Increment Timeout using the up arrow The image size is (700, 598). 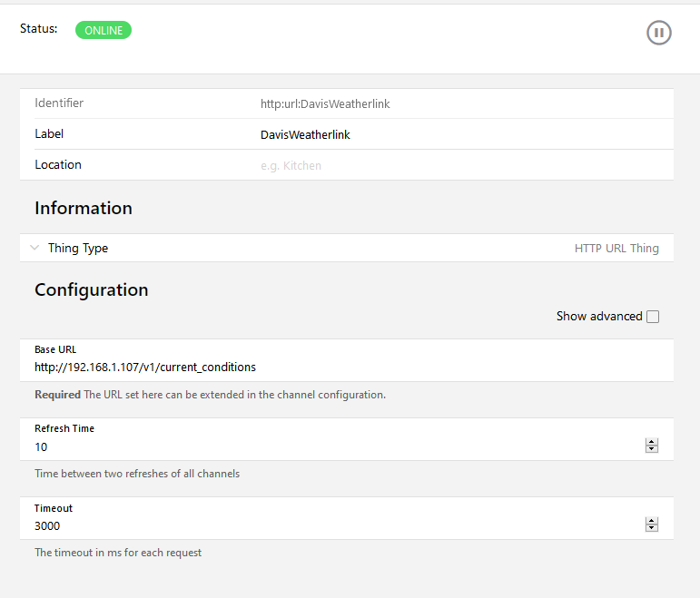[x=651, y=521]
